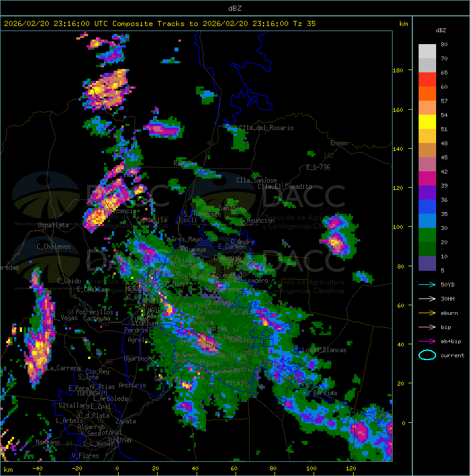
Task: Click the 'dBZ' heading above color scale
Action: 441,31
